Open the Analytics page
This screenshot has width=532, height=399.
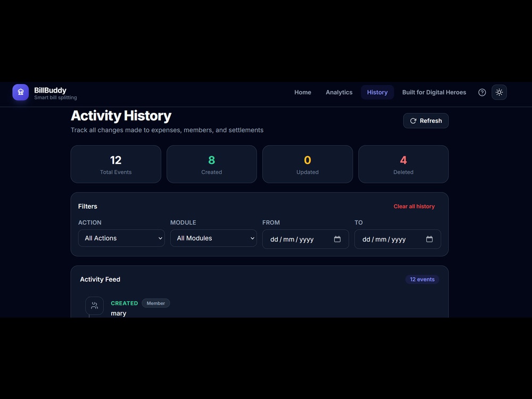(x=339, y=92)
